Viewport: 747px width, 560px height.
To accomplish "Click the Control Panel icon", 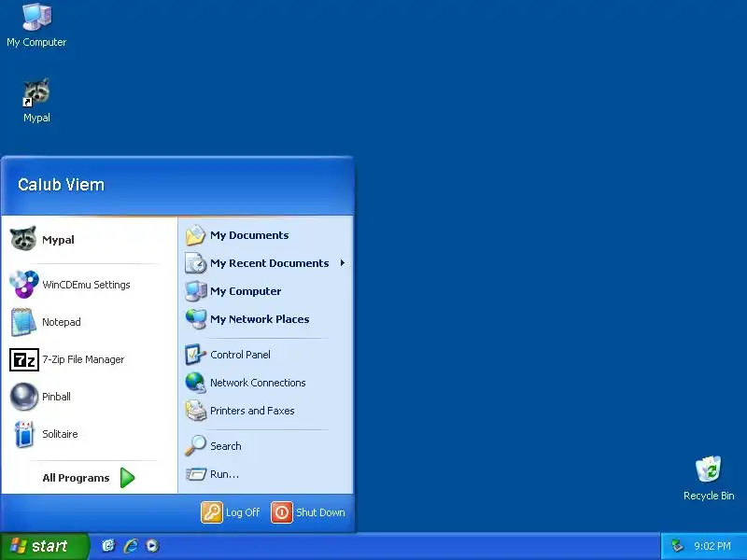I will point(195,355).
